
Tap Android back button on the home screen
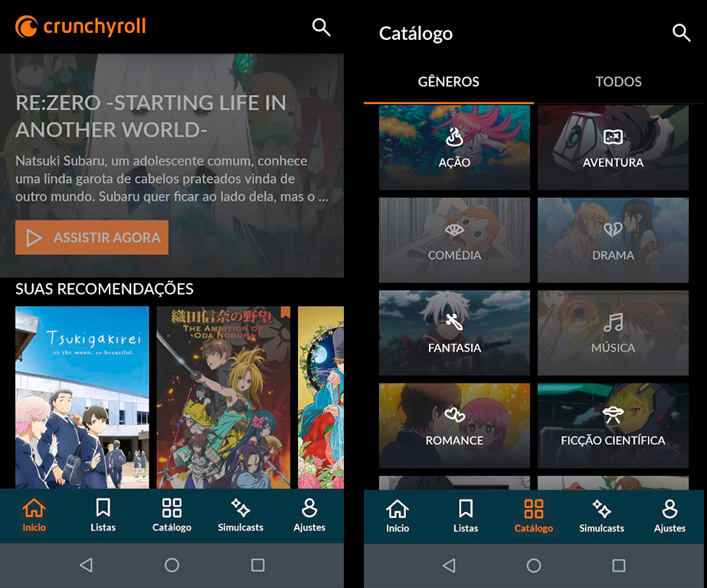[86, 565]
